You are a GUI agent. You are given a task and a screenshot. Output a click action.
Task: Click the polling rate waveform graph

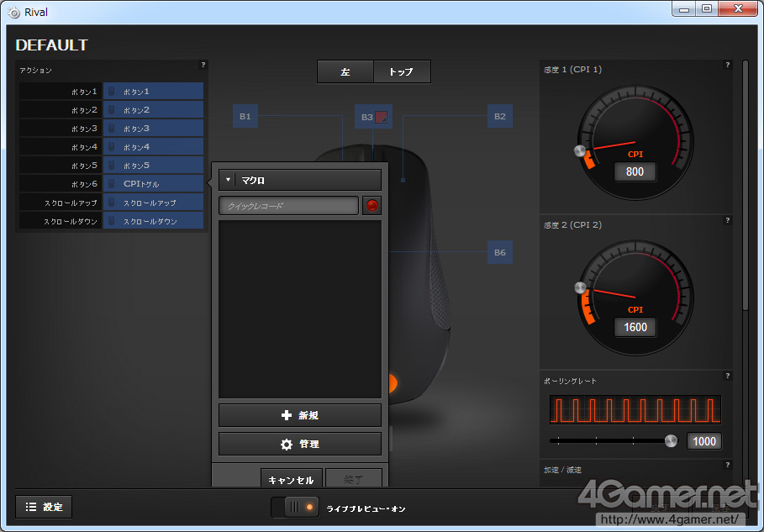click(x=635, y=410)
